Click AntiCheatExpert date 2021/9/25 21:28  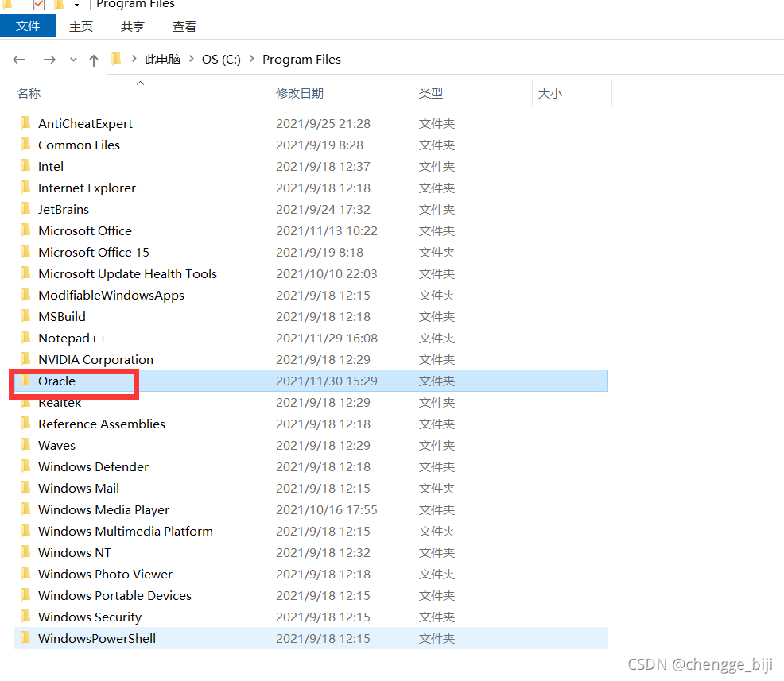coord(323,123)
